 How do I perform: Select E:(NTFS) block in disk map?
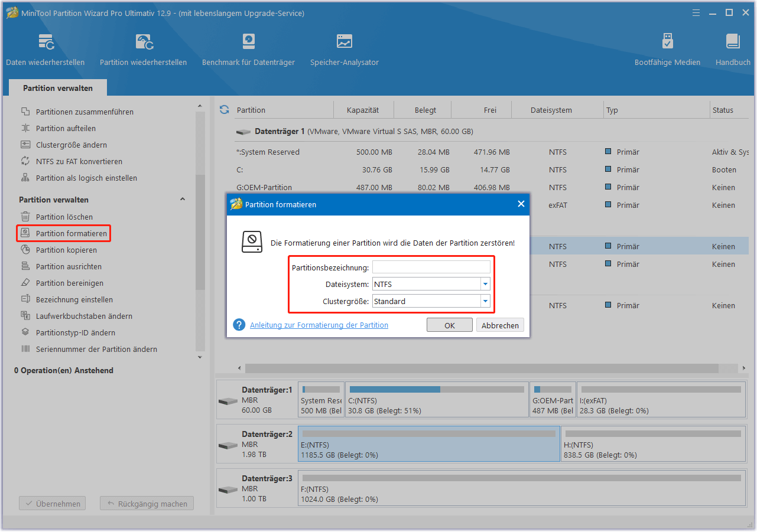(x=429, y=444)
